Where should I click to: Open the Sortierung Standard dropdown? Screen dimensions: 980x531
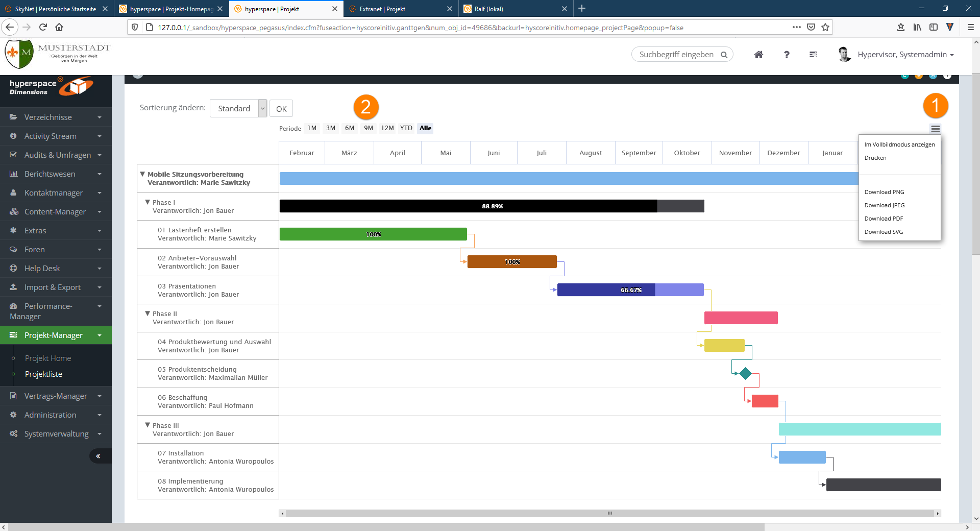click(238, 108)
